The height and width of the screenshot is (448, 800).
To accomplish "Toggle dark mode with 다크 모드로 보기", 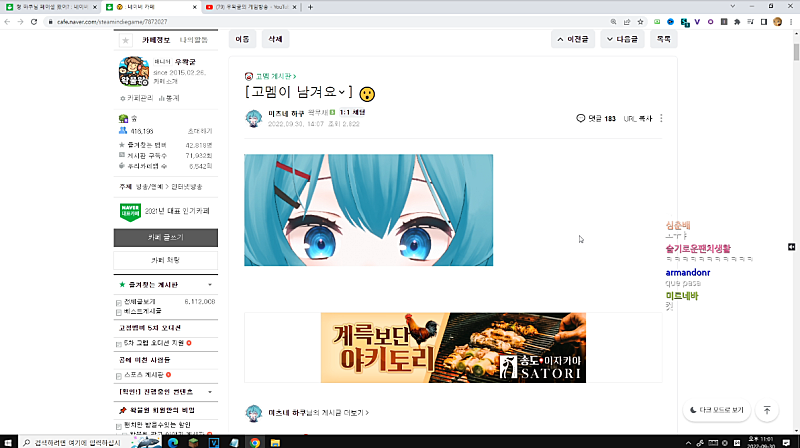I will coord(717,410).
